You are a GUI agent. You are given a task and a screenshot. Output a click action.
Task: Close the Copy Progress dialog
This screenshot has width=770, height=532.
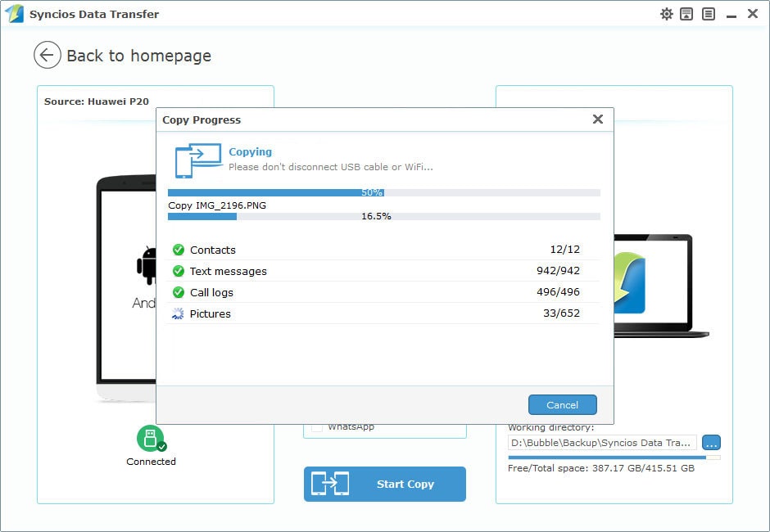pyautogui.click(x=598, y=119)
